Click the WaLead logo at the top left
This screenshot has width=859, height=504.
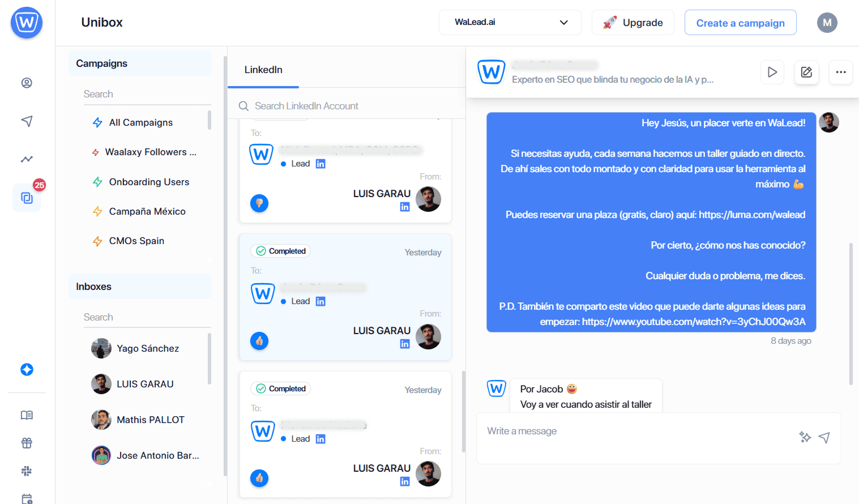coord(27,23)
